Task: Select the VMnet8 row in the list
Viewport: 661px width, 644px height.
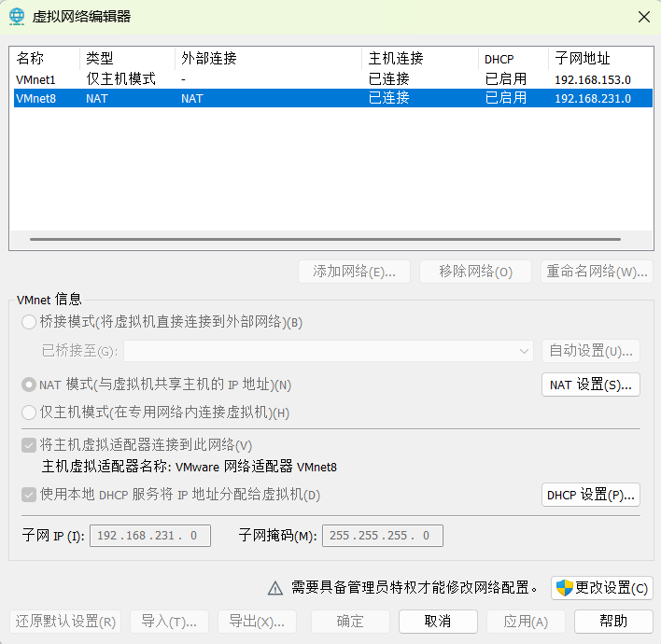Action: click(333, 98)
